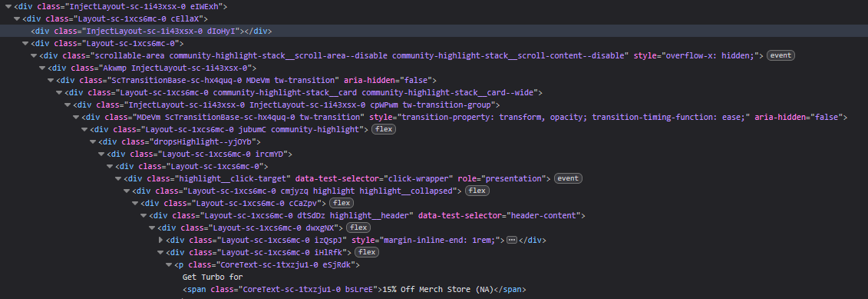Collapse the CoreText eSjRdk paragraph node
868x299 pixels.
169,265
